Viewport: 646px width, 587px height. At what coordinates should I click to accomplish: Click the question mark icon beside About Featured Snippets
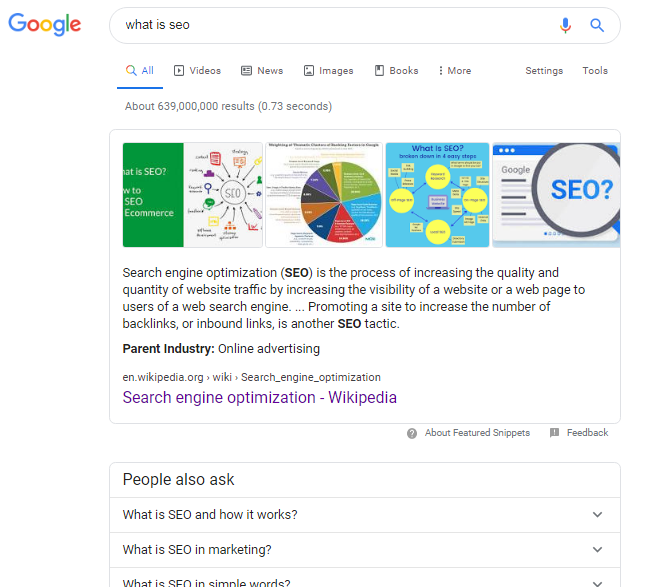(x=412, y=433)
